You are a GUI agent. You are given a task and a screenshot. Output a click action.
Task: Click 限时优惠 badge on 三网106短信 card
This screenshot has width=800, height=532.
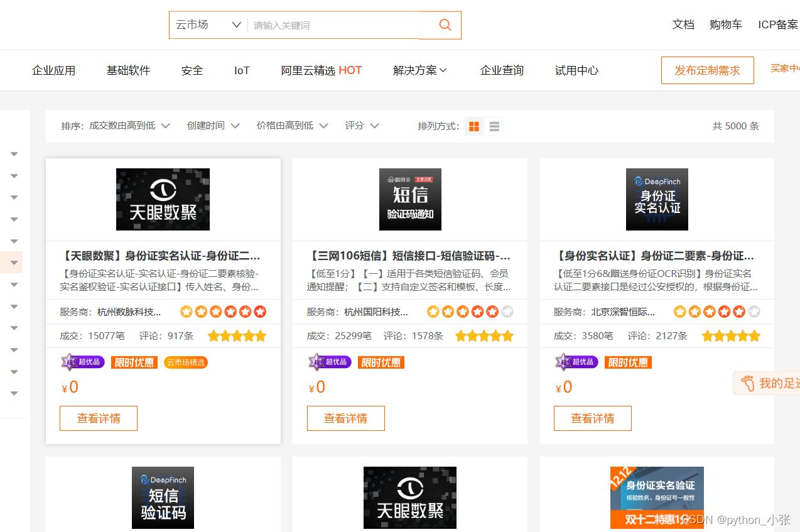pyautogui.click(x=381, y=362)
